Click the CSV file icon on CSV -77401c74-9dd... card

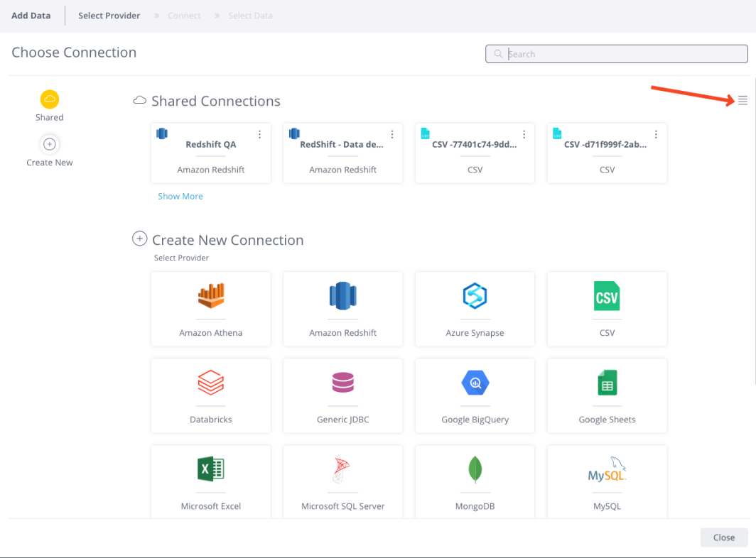(x=425, y=133)
